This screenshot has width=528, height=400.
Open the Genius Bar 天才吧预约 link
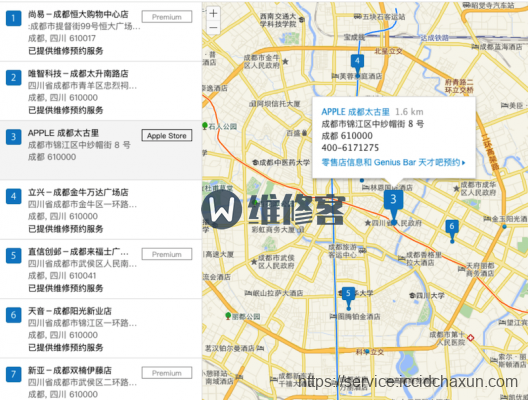click(x=393, y=162)
